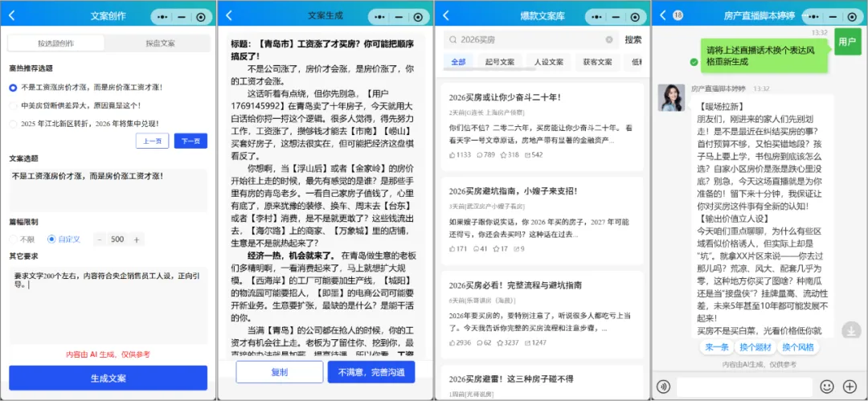
Task: Tap the circular target icon in 爆款文案库 header
Action: 634,17
